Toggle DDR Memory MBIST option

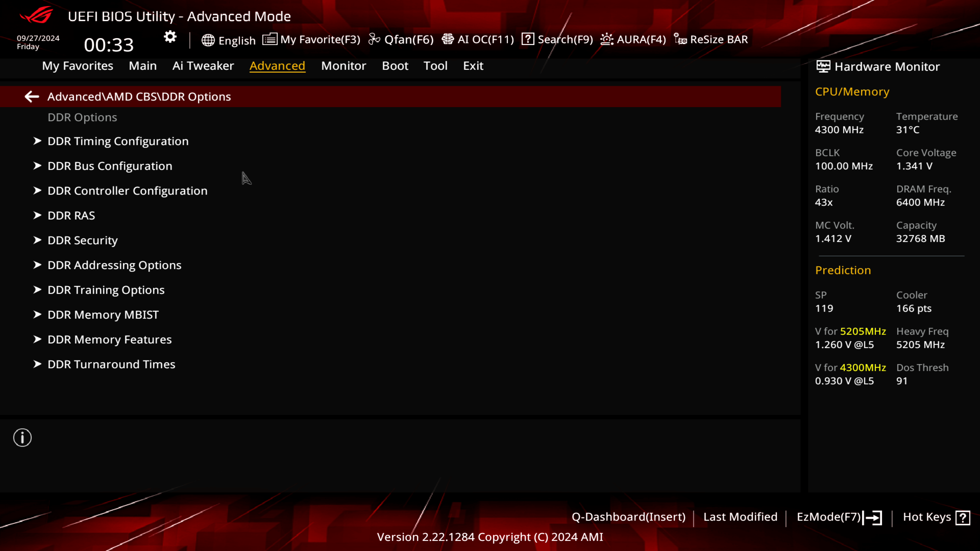[103, 314]
